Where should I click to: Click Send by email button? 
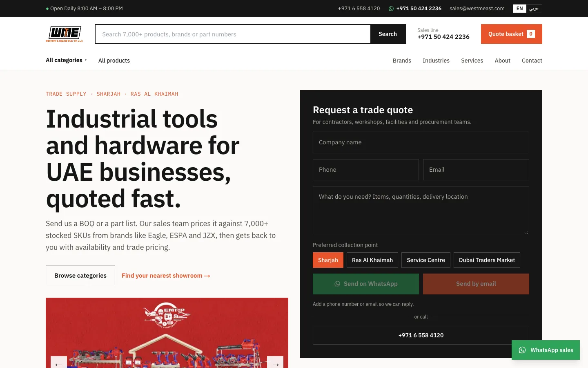coord(476,284)
